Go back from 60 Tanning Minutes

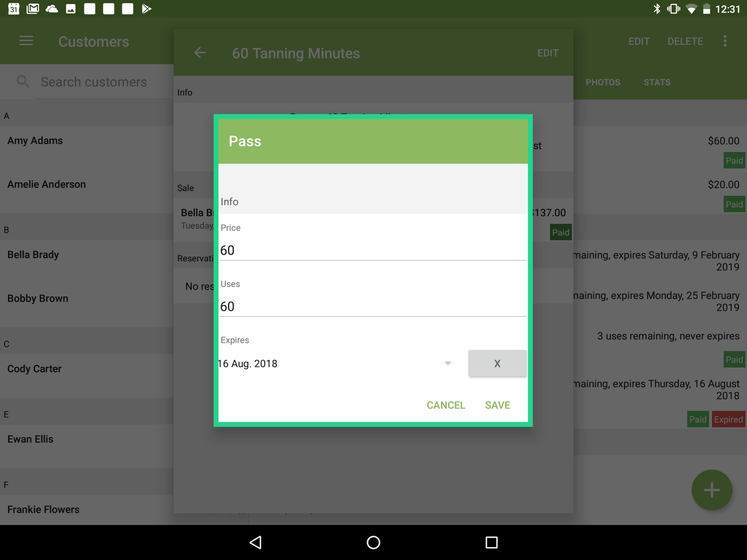(200, 53)
